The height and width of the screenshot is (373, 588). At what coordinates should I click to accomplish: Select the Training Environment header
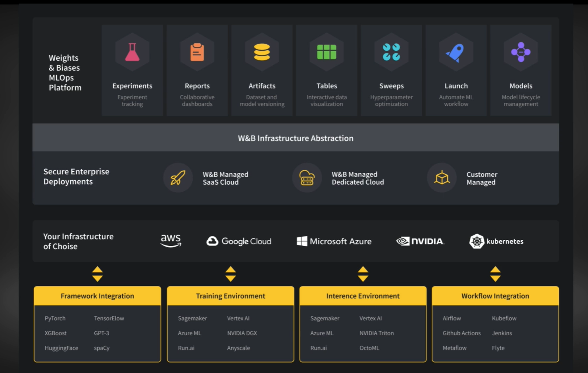231,296
